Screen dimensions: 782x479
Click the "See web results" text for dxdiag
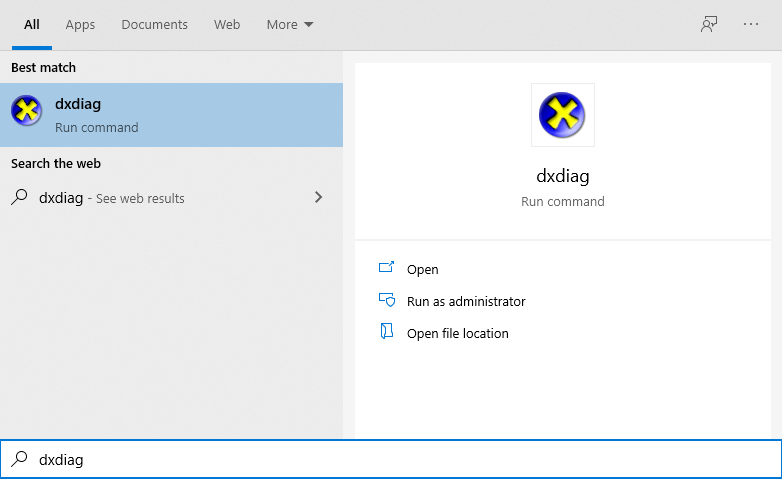(140, 198)
